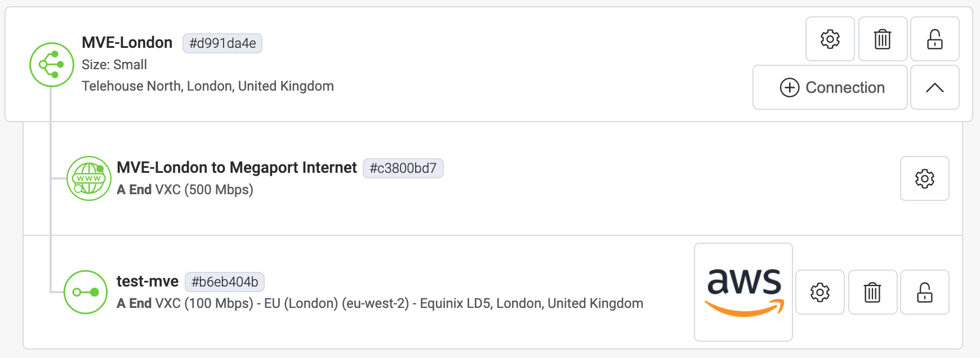This screenshot has height=358, width=980.
Task: Delete the test-mve VXC
Action: [x=872, y=292]
